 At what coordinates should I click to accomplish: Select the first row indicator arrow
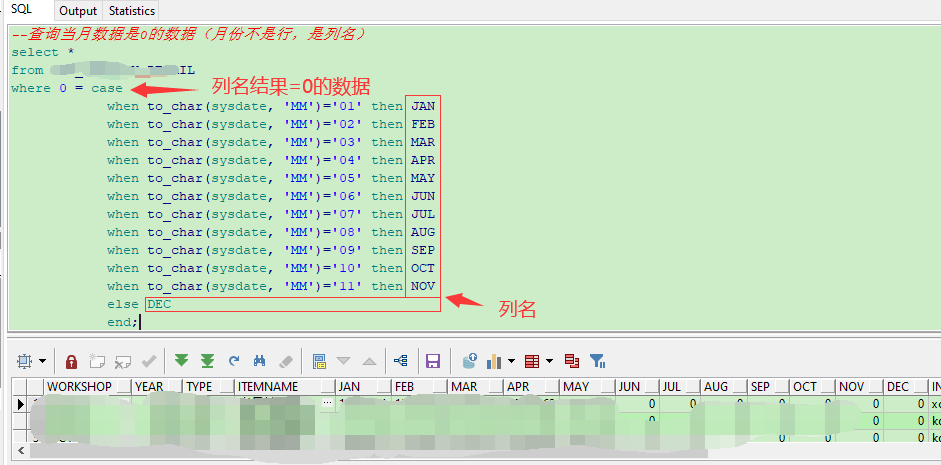[21, 404]
